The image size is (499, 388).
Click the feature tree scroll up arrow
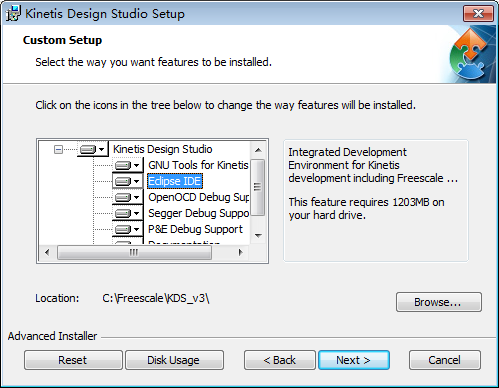[x=258, y=150]
